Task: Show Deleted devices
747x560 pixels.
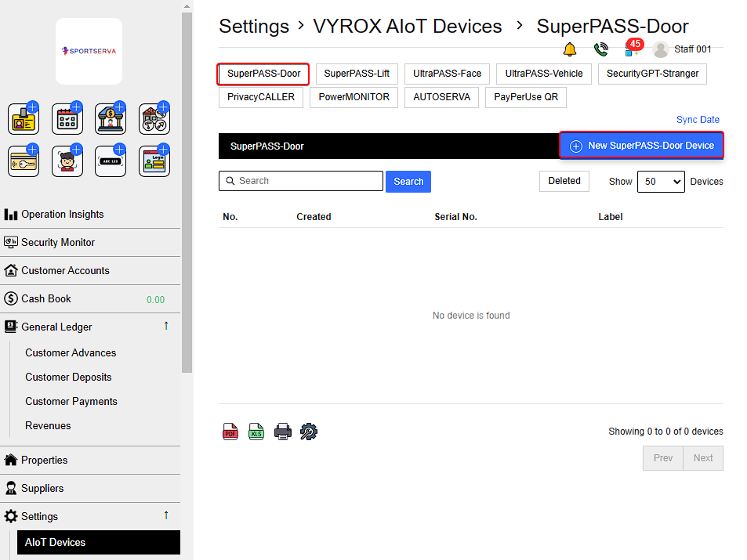Action: (564, 181)
